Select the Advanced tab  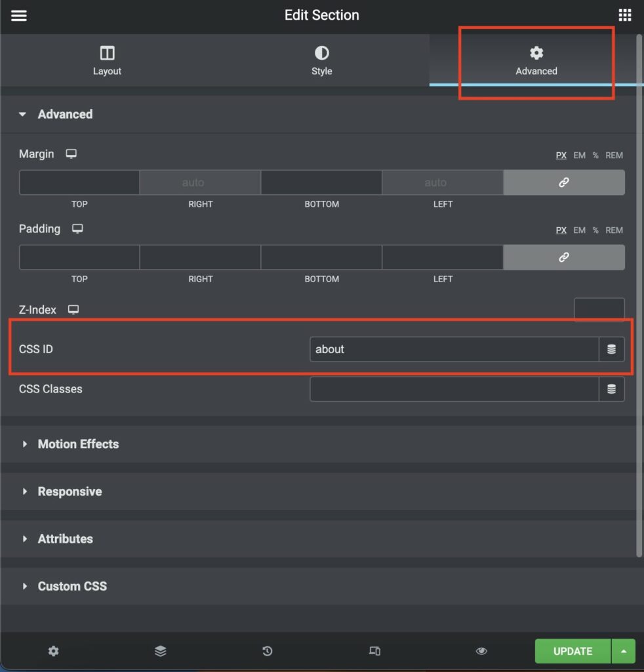tap(536, 60)
